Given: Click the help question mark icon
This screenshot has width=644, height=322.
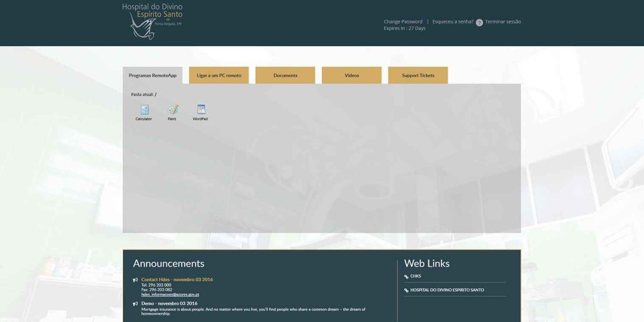Looking at the screenshot, I should pos(478,22).
